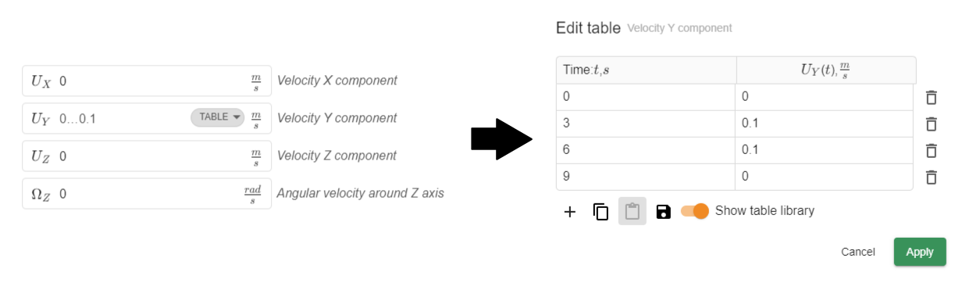Edit the time cell containing 9
The image size is (980, 294).
click(x=646, y=177)
